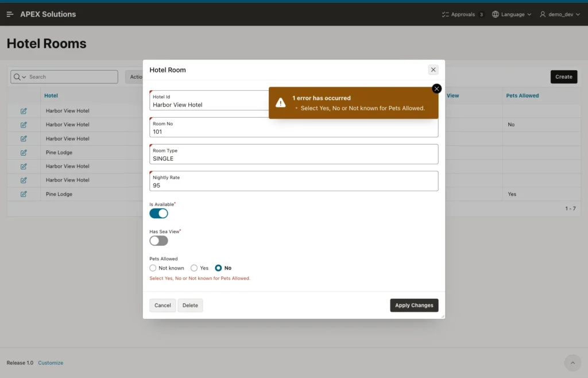The height and width of the screenshot is (378, 588).
Task: Open the Actions menu button
Action: point(134,77)
